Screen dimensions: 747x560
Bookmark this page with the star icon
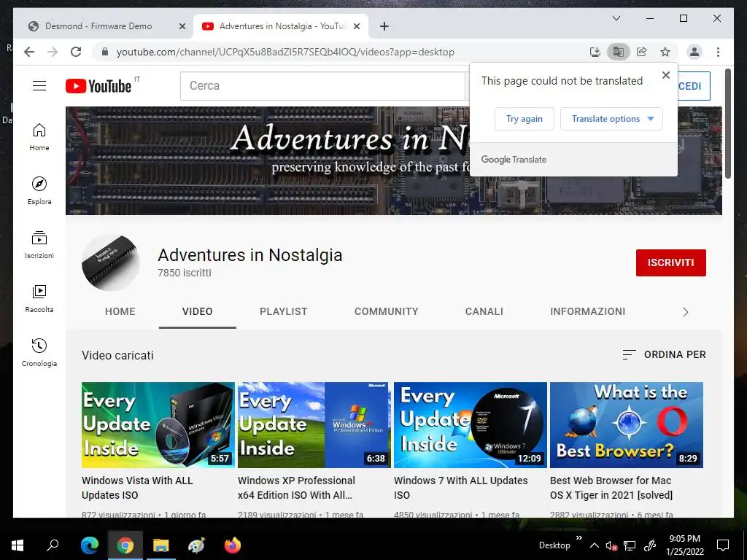(665, 52)
